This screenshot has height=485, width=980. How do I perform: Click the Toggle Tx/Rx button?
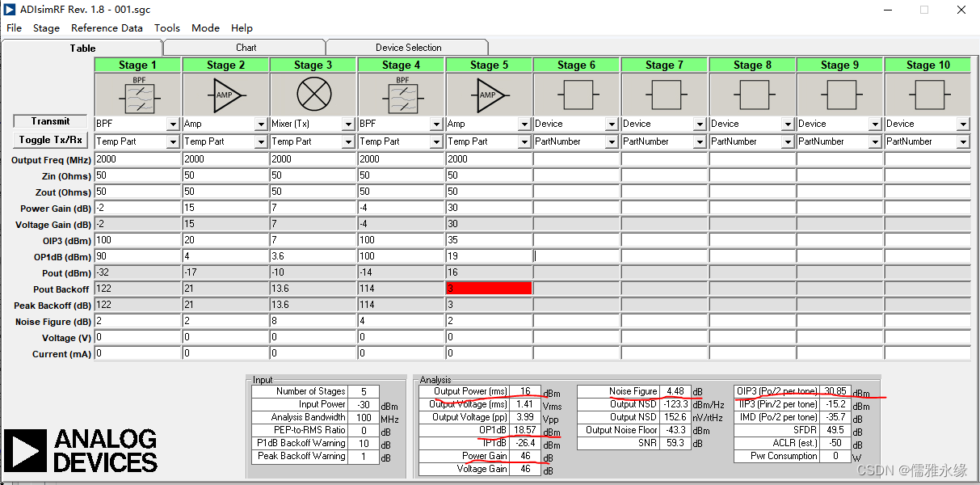(51, 140)
